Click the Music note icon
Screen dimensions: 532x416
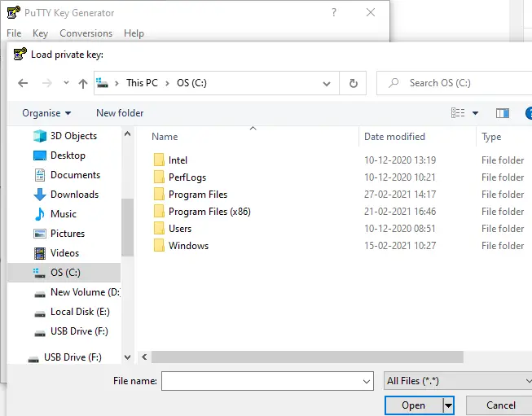40,214
